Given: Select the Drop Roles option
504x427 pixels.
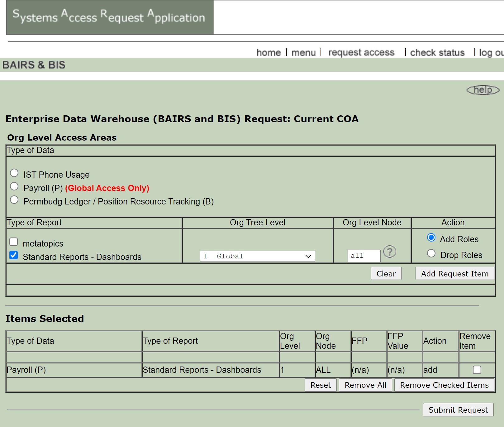Looking at the screenshot, I should coord(431,253).
